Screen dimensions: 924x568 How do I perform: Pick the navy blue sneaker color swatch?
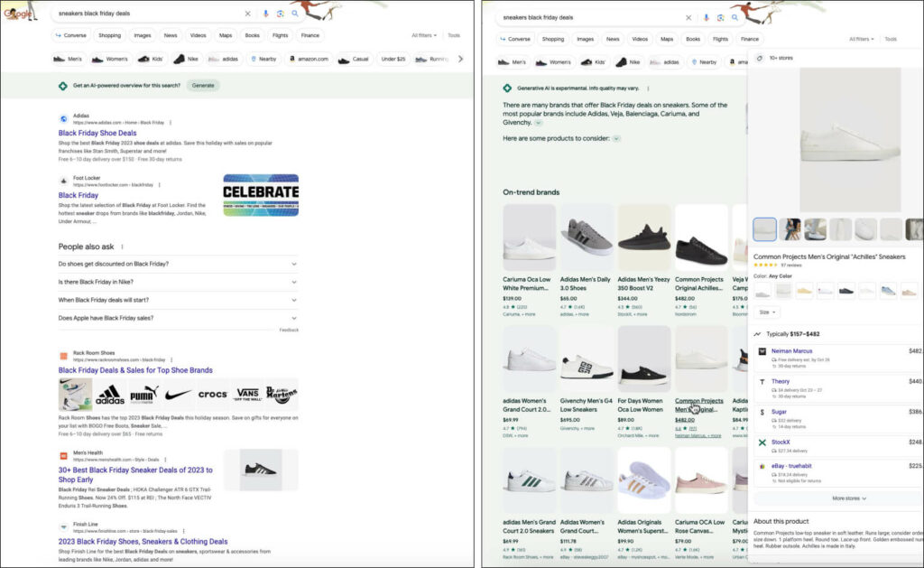(x=846, y=291)
